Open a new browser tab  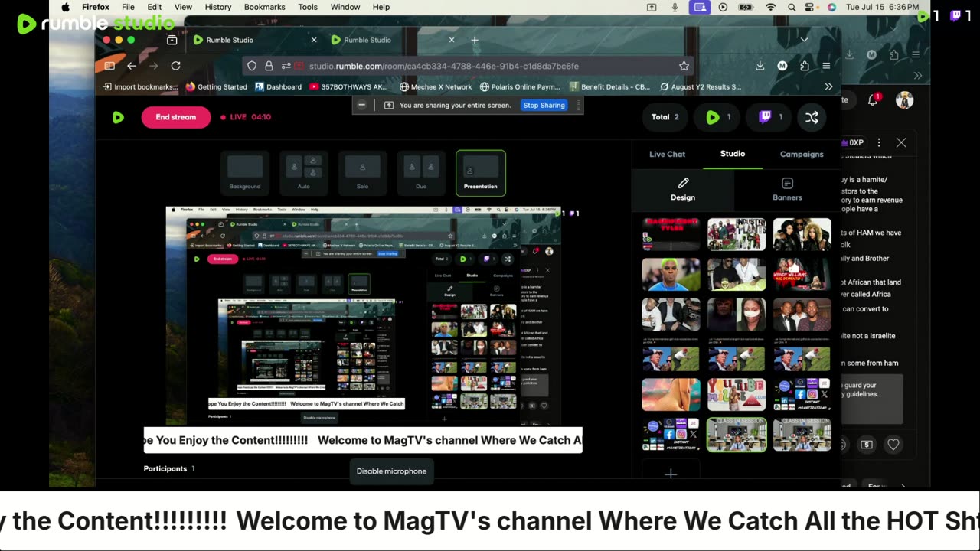[x=474, y=40]
